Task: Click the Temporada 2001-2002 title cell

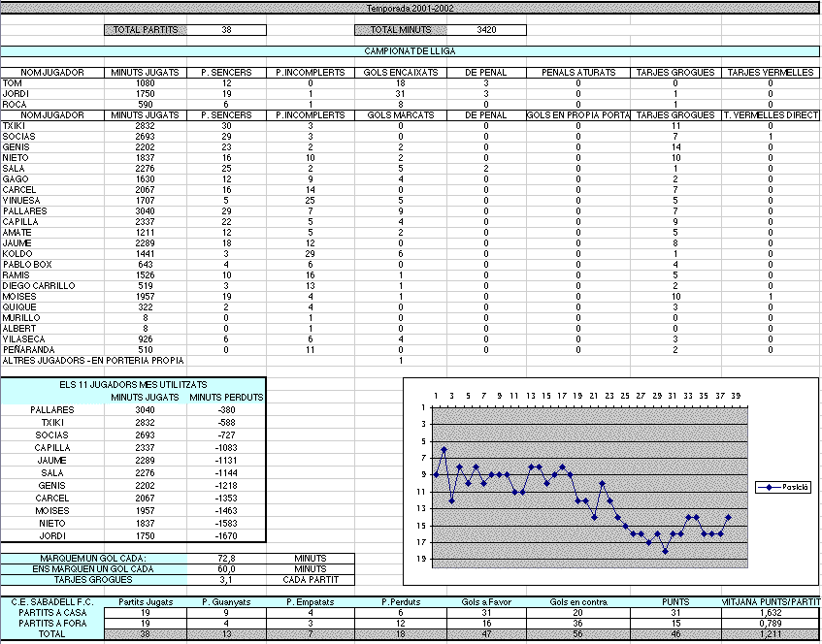Action: (x=410, y=8)
